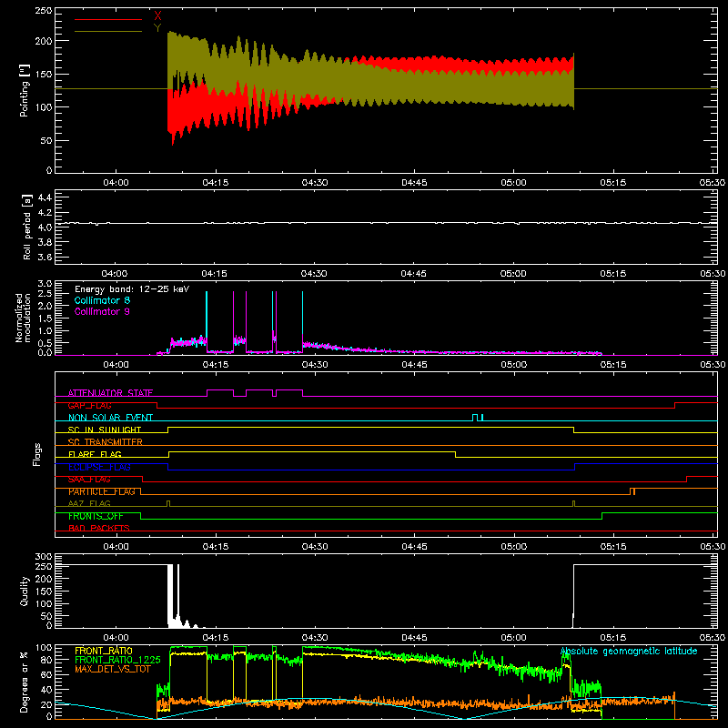Image resolution: width=728 pixels, height=728 pixels.
Task: Click the 300 tick on Quality axis
Action: click(43, 557)
